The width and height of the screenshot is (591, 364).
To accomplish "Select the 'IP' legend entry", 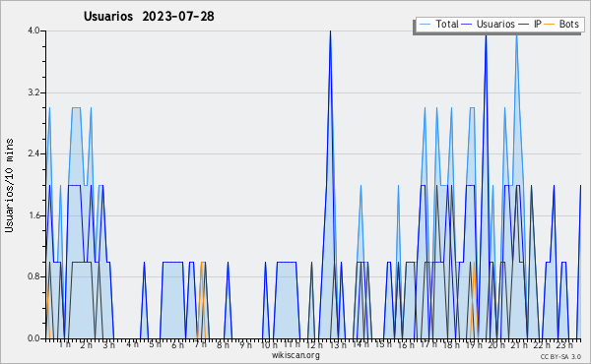I will point(538,24).
